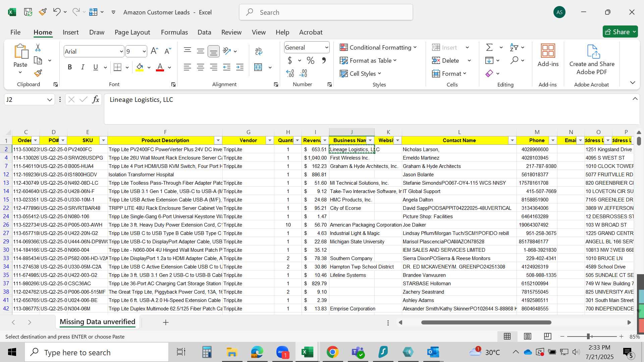Image resolution: width=644 pixels, height=362 pixels.
Task: Toggle Middle Align
Action: point(201,51)
